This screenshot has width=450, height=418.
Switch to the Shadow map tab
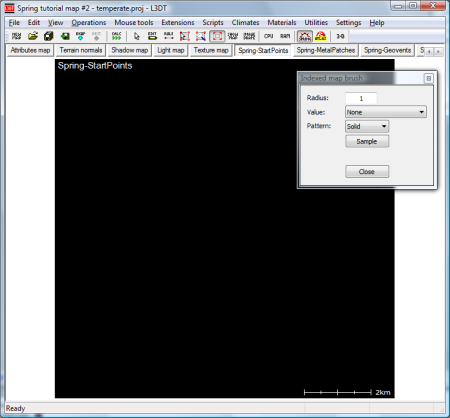pos(130,50)
